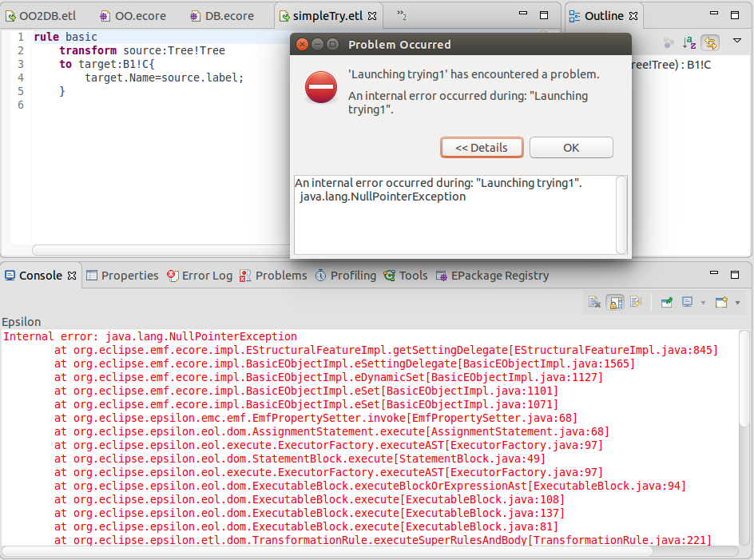The height and width of the screenshot is (560, 754).
Task: Close the Problem Occurred dialog
Action: (303, 44)
